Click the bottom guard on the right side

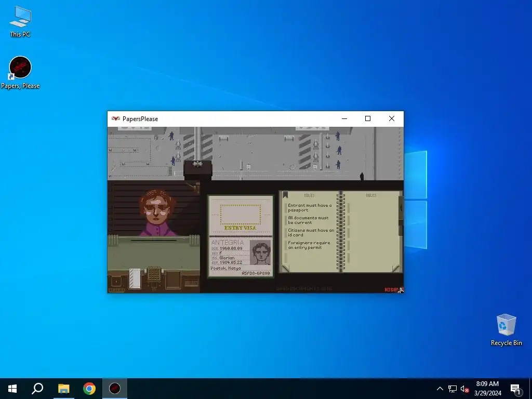[x=338, y=164]
